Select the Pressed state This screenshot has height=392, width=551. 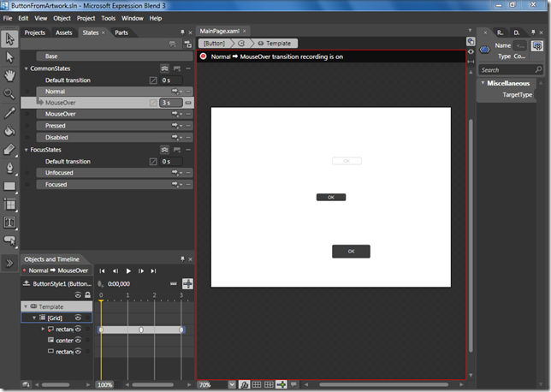pyautogui.click(x=55, y=125)
